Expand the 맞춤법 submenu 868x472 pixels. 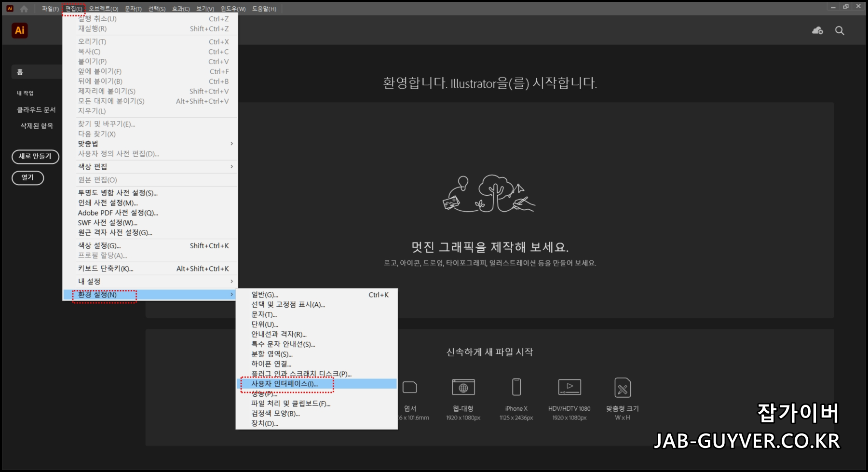click(x=150, y=144)
